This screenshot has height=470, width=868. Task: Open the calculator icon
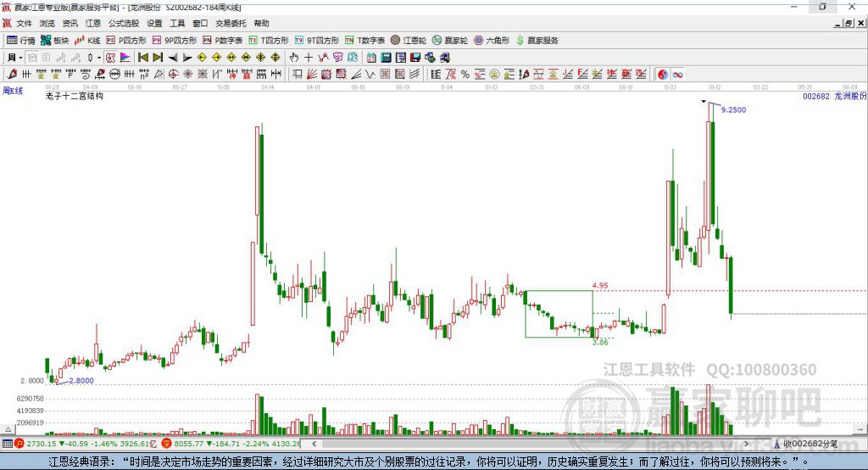(387, 58)
